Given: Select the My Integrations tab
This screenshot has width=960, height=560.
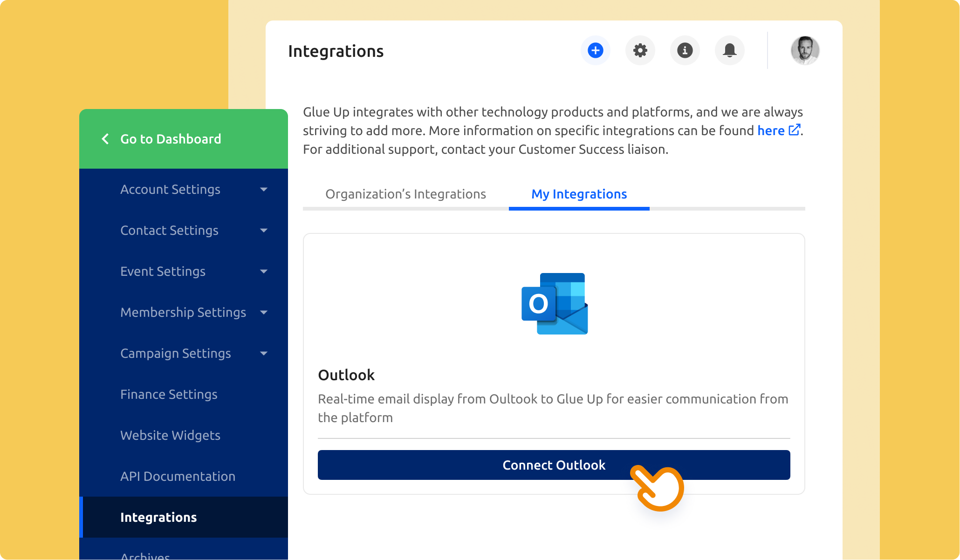Looking at the screenshot, I should pos(579,194).
